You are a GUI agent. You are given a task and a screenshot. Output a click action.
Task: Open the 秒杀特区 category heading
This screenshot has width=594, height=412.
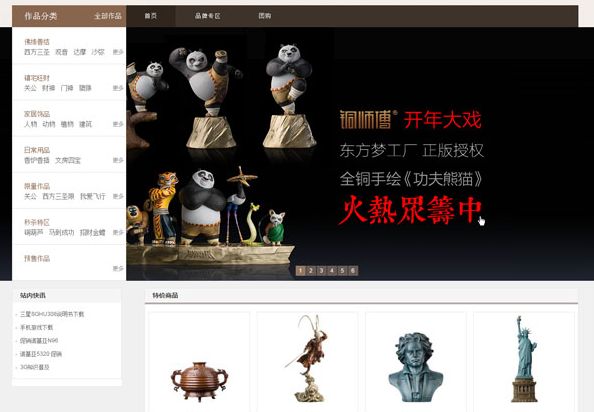coord(37,222)
